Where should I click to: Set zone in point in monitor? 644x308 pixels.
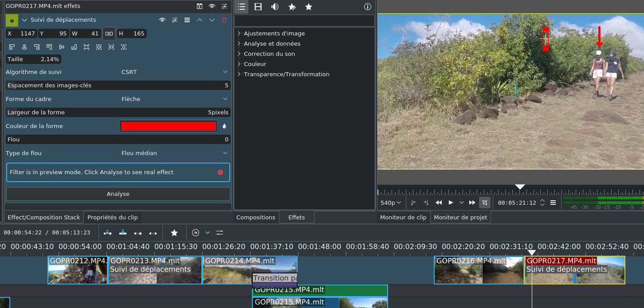click(413, 203)
